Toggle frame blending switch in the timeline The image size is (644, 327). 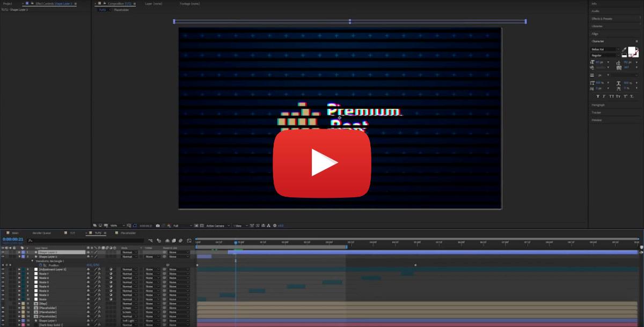click(x=166, y=241)
